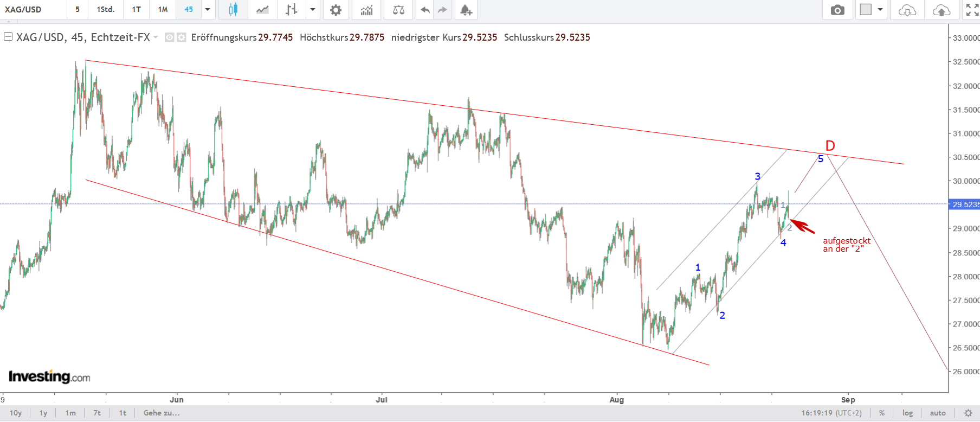The image size is (980, 422).
Task: Click the 'Aug' label on time axis
Action: pyautogui.click(x=617, y=400)
